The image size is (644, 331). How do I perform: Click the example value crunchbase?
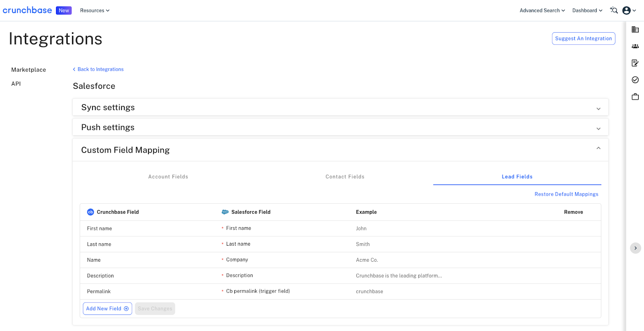[369, 292]
